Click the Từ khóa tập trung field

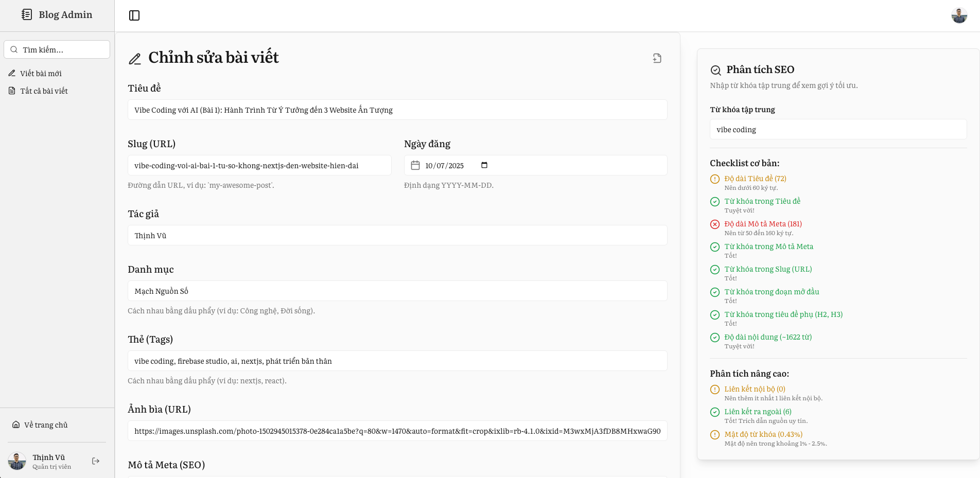click(838, 130)
